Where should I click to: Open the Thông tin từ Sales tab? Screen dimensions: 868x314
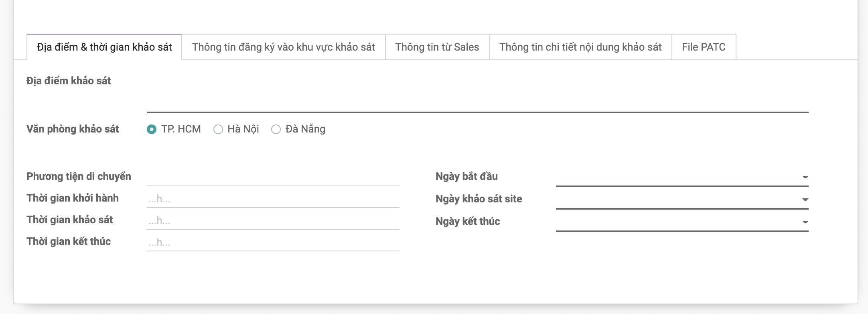pyautogui.click(x=437, y=47)
